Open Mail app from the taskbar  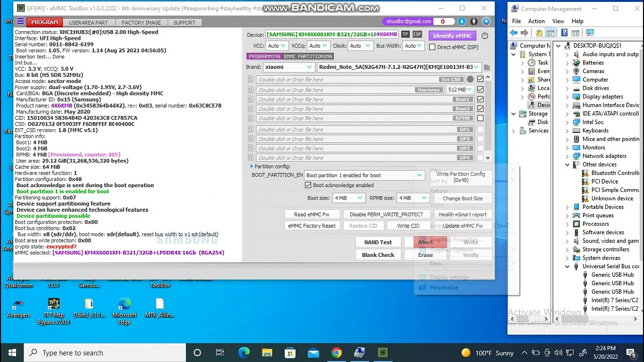[313, 352]
